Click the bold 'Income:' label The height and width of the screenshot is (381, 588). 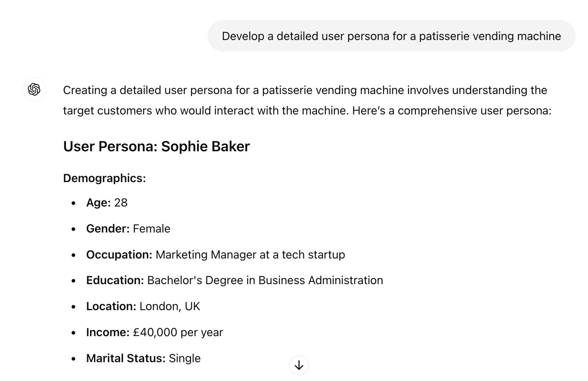108,333
